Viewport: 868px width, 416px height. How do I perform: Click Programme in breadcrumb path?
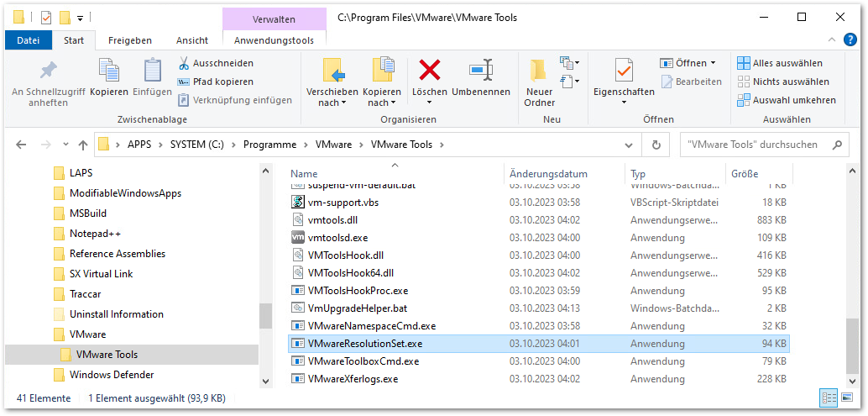coord(270,145)
